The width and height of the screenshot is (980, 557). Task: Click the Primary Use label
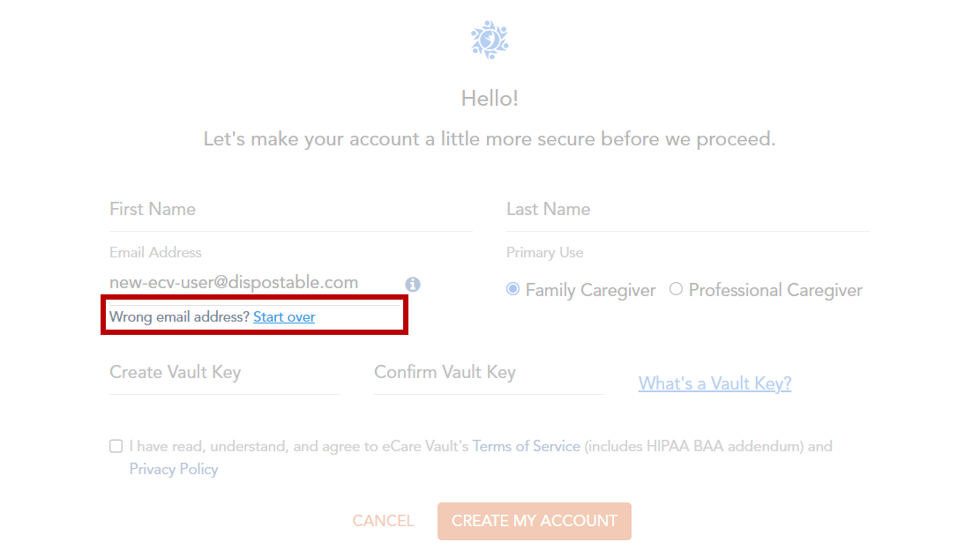[544, 253]
